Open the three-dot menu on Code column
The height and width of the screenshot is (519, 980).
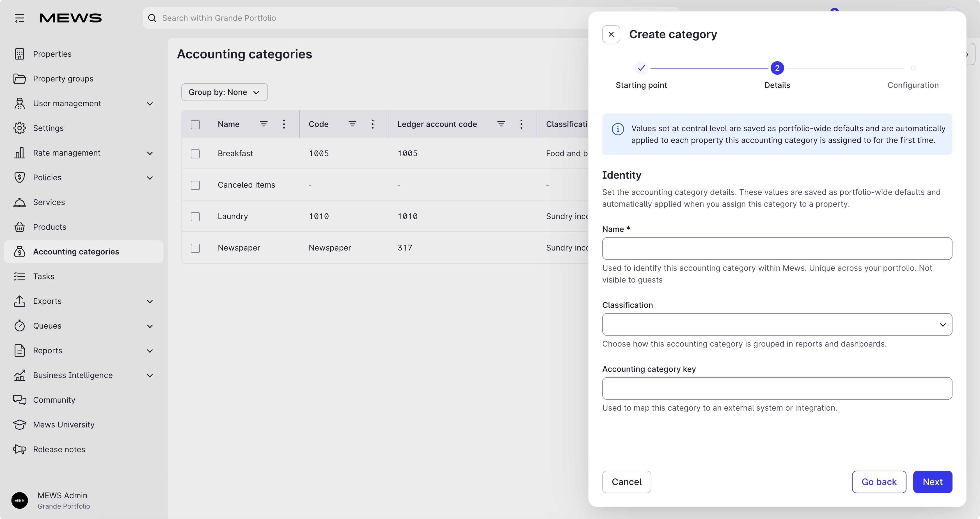click(x=372, y=124)
